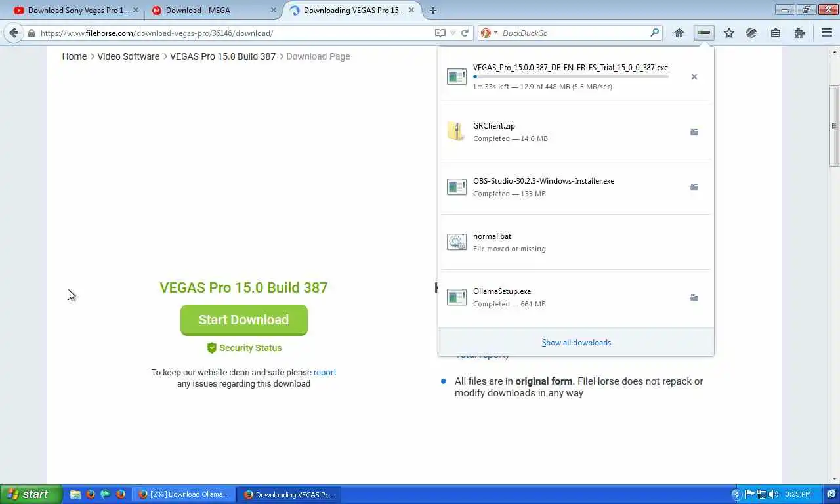Click the page vertical scrollbar thumb
Viewport: 840px width, 504px height.
pyautogui.click(x=835, y=125)
